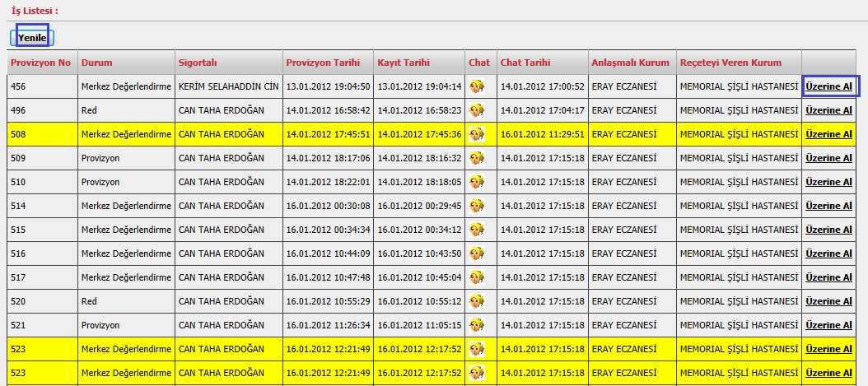Click the Provizyon Tarihi column header
The width and height of the screenshot is (868, 386).
(x=318, y=63)
